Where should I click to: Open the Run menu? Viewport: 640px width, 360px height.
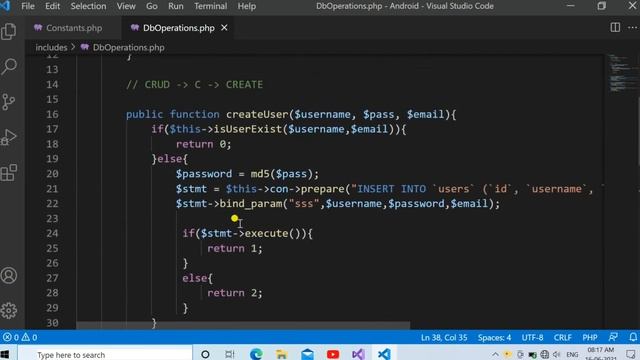point(176,6)
